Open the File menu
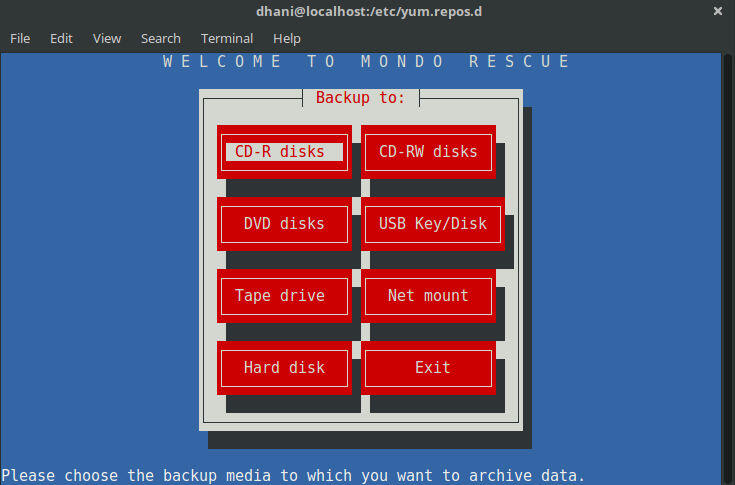This screenshot has height=485, width=735. (x=20, y=38)
